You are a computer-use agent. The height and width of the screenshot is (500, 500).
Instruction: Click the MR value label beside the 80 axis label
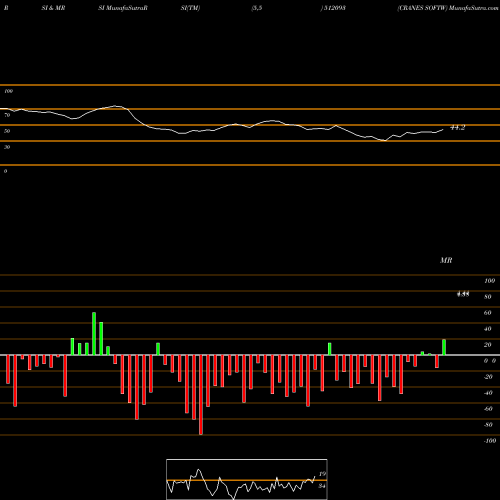463,294
